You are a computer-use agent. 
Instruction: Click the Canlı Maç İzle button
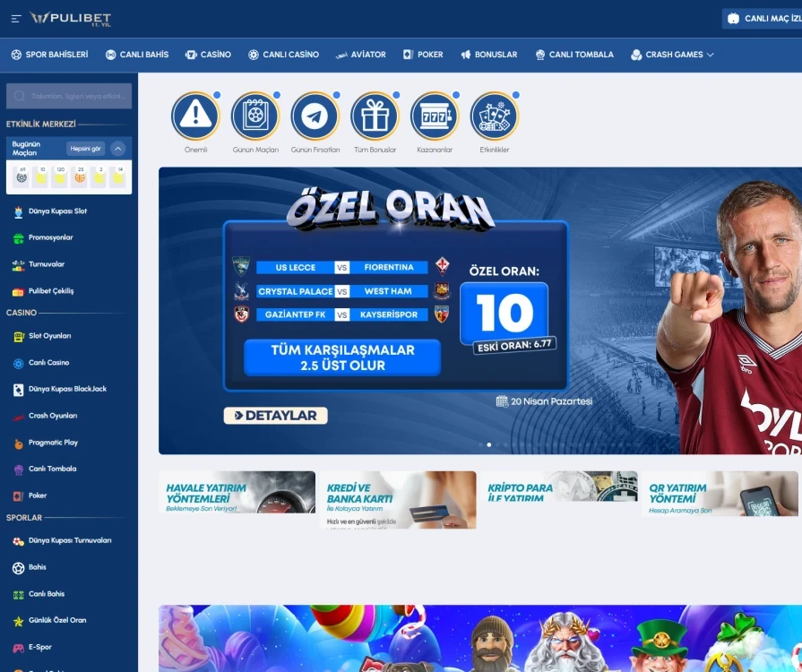click(762, 19)
